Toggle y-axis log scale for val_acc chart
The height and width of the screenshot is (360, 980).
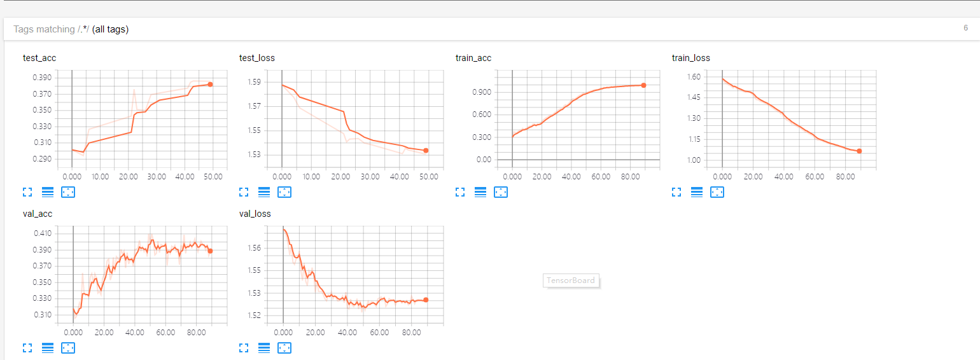(x=48, y=348)
